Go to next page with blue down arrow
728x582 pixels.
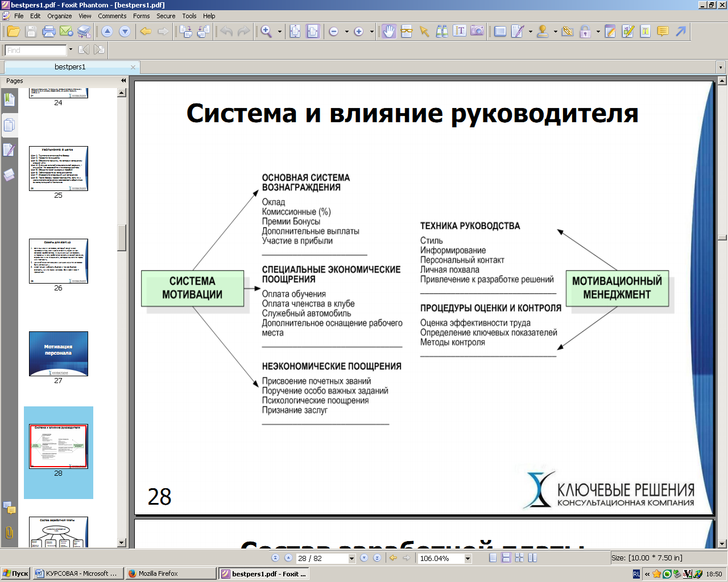click(x=125, y=32)
